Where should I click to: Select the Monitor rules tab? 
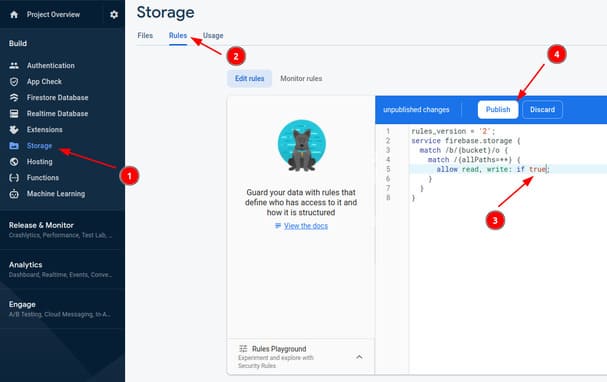click(301, 79)
